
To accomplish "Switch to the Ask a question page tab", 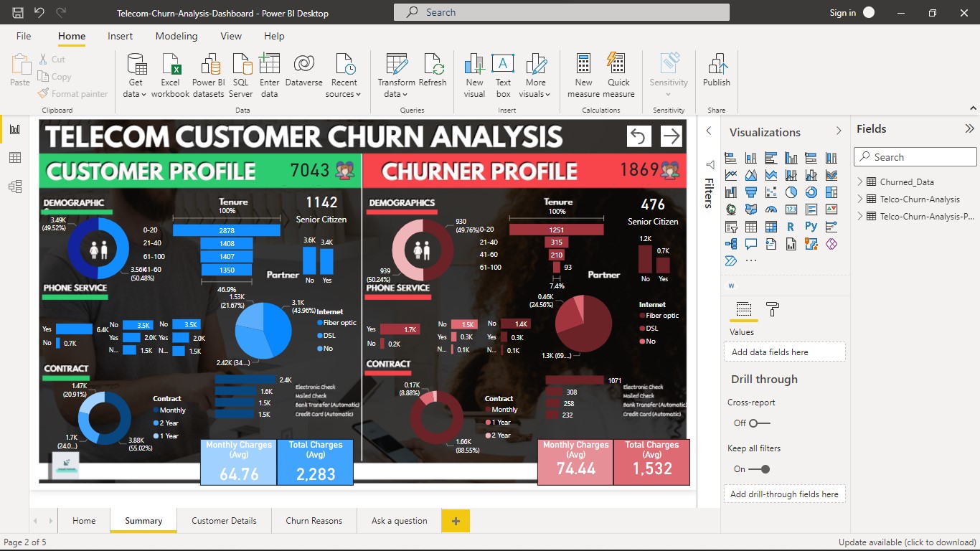I will 399,521.
